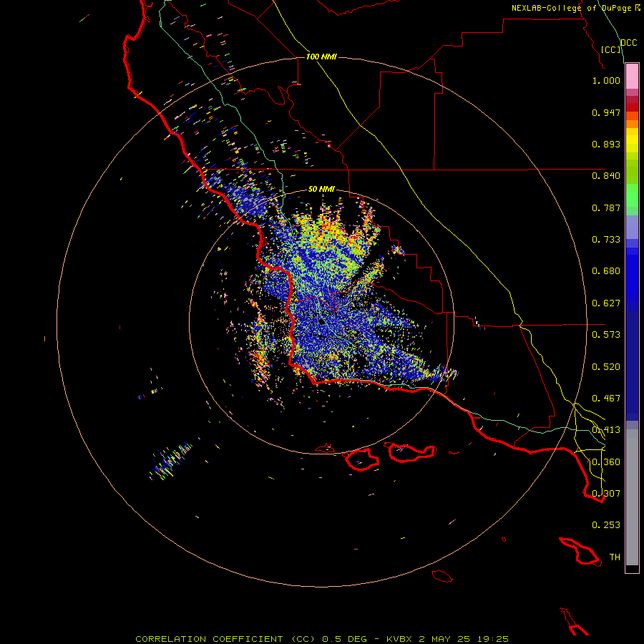Viewport: 644px width, 644px height.
Task: Select the bright green segment of the color bar
Action: click(x=632, y=195)
